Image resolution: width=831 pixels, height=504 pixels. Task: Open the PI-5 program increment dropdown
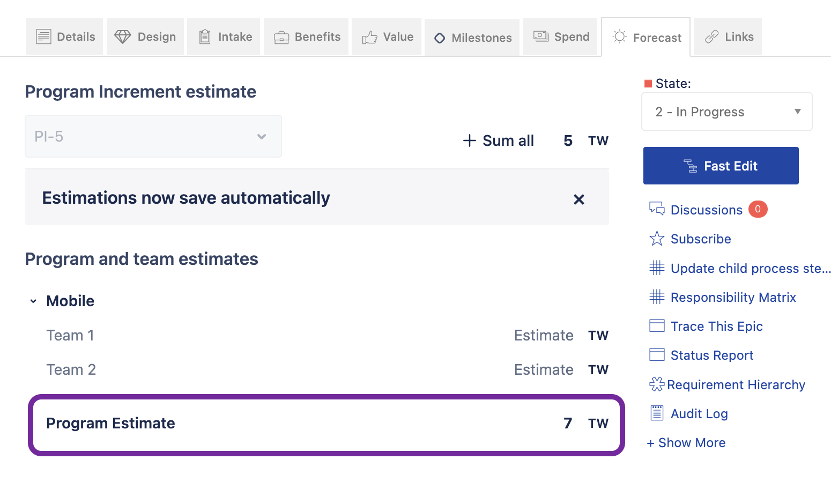(x=153, y=136)
